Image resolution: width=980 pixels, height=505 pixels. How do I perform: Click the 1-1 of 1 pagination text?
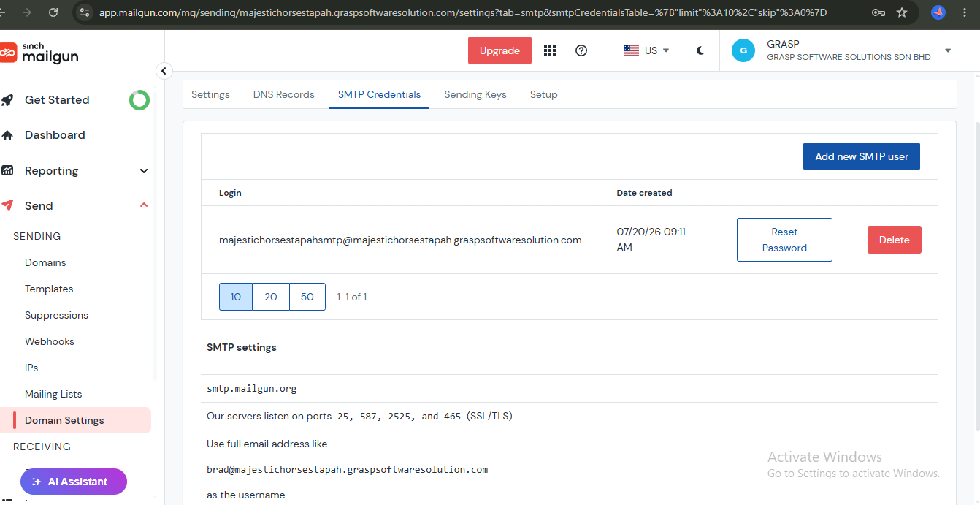(x=352, y=297)
